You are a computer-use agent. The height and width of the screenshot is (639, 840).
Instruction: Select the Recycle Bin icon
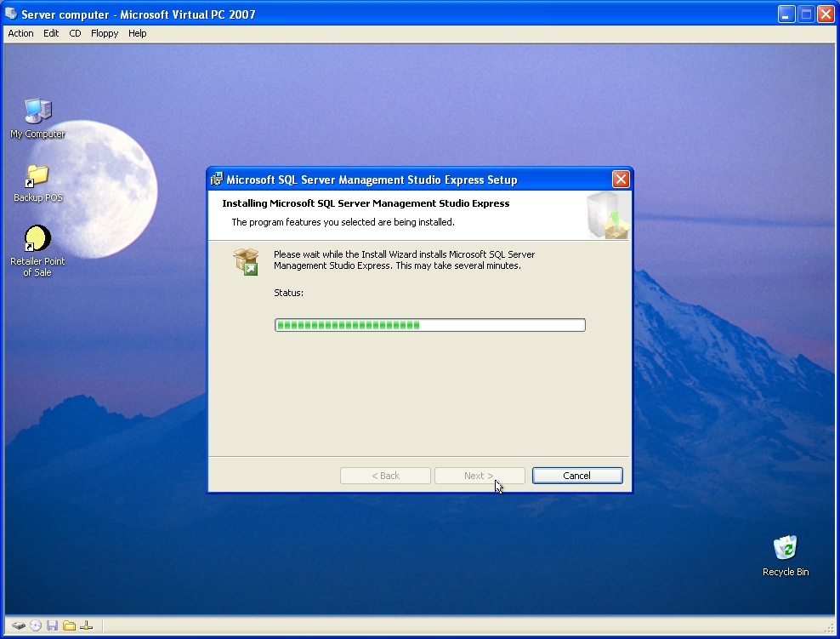coord(785,549)
